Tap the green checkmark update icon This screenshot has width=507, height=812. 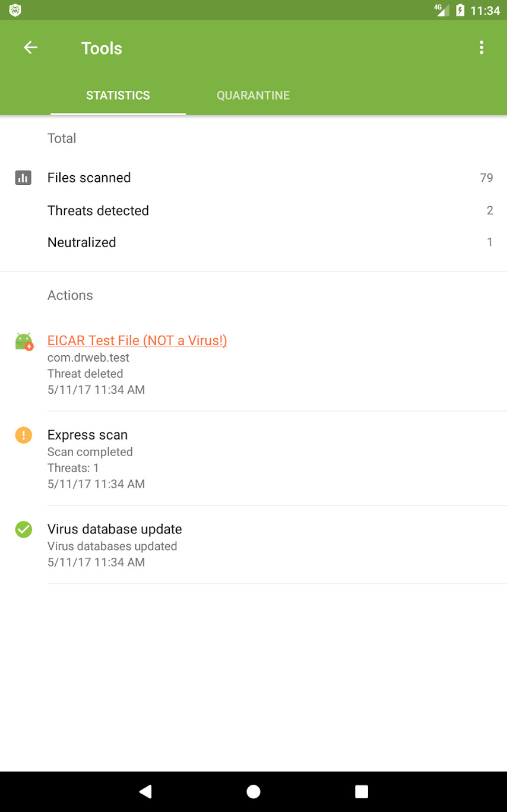[x=23, y=529]
